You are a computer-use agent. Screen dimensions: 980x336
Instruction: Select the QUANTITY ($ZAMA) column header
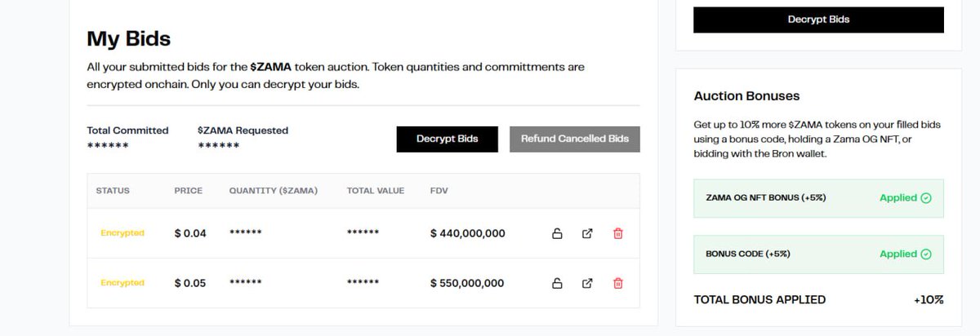[274, 191]
